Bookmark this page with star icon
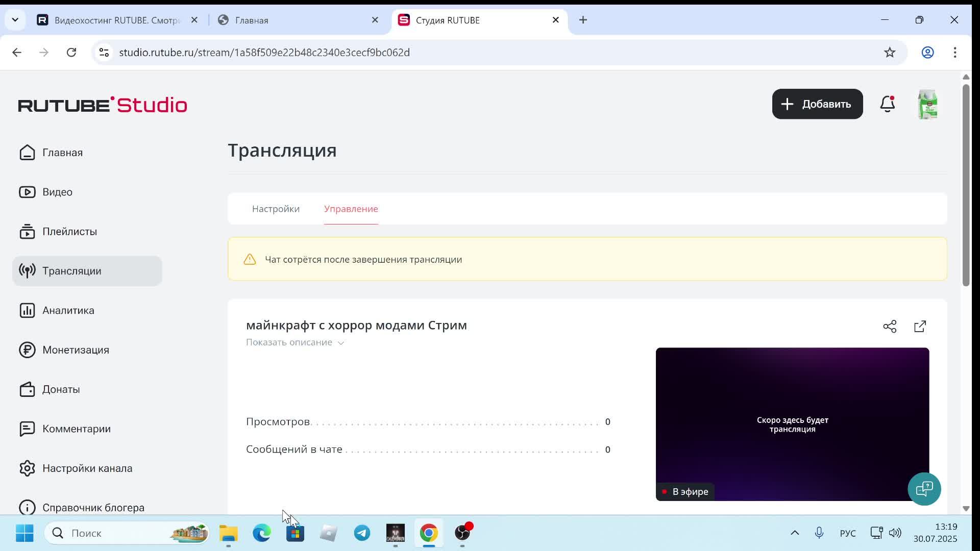 890,53
